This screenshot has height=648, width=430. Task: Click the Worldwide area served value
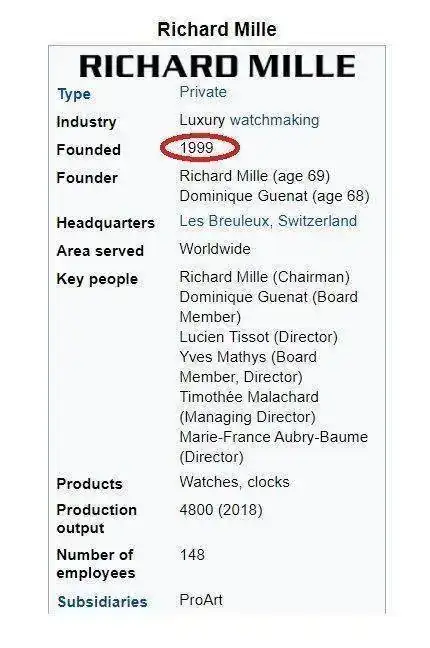coord(215,249)
